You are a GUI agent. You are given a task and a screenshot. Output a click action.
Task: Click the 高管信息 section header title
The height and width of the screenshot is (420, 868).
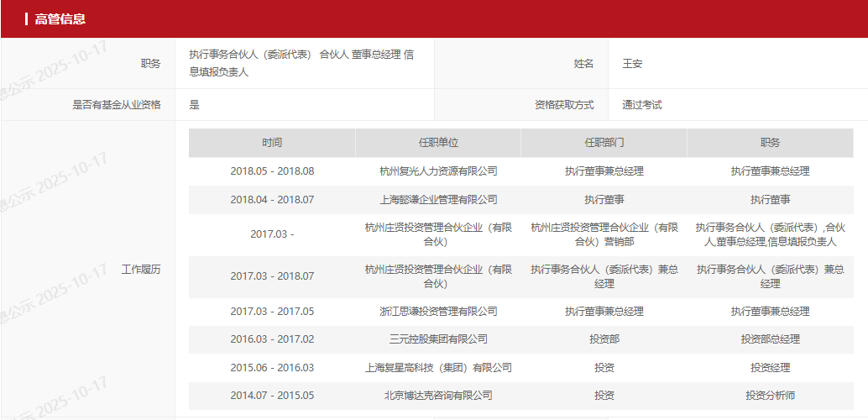(60, 19)
